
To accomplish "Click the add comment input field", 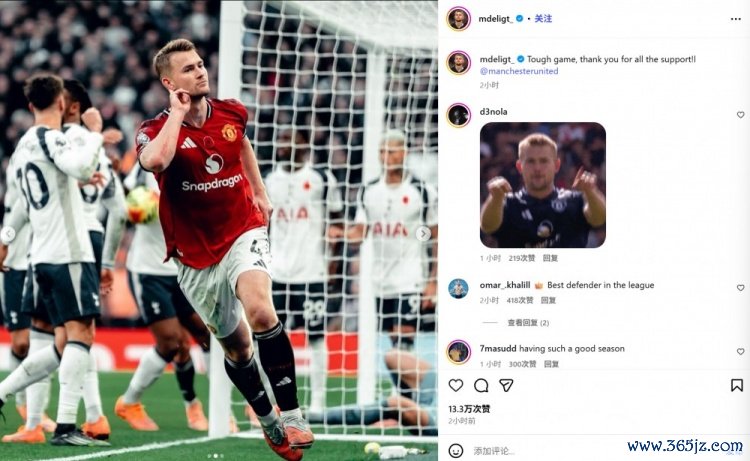I will (x=545, y=450).
